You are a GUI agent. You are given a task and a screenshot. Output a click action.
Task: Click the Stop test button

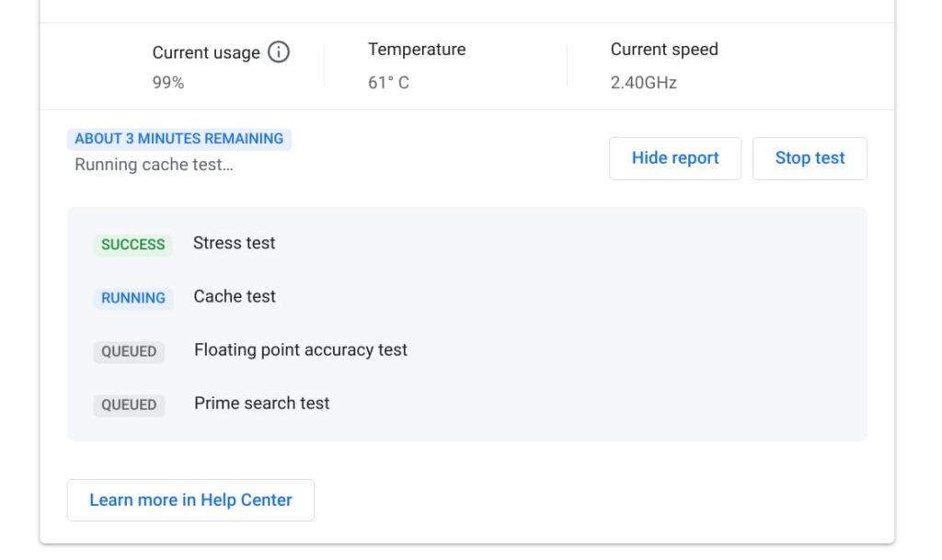(810, 158)
